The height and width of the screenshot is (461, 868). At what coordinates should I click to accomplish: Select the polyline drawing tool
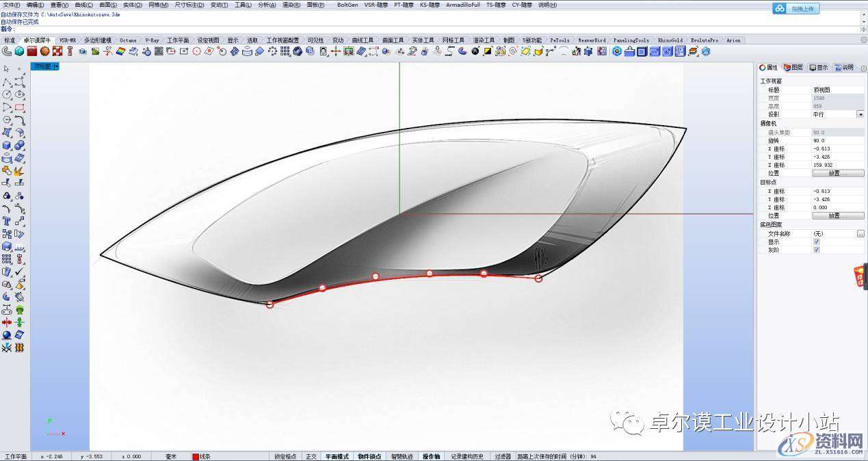7,81
